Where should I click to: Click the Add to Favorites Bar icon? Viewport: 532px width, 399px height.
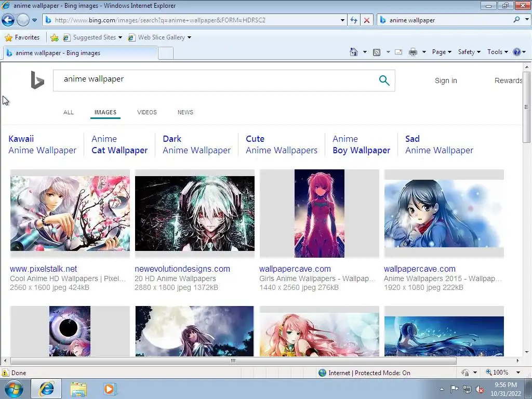(x=54, y=37)
